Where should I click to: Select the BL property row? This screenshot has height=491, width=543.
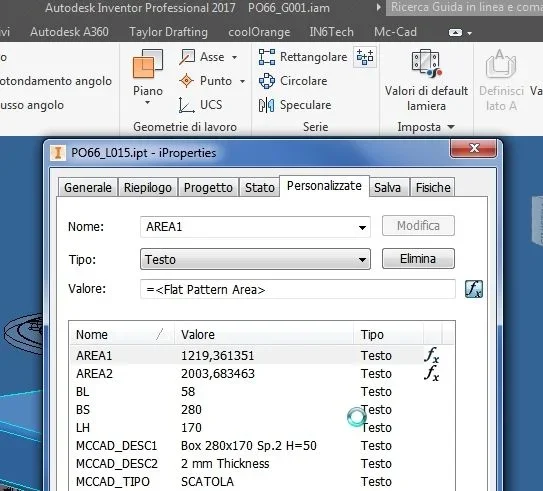(262, 391)
